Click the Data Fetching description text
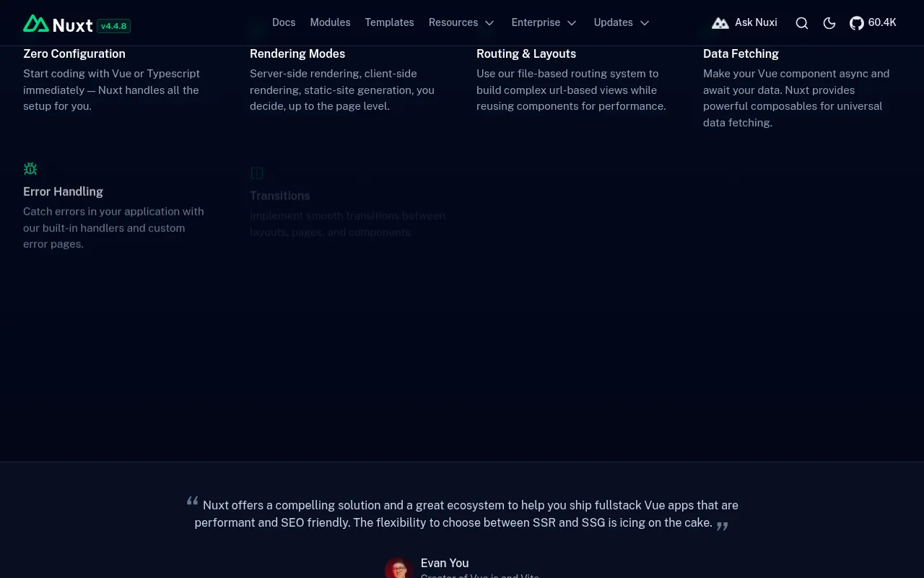924x578 pixels. (796, 98)
